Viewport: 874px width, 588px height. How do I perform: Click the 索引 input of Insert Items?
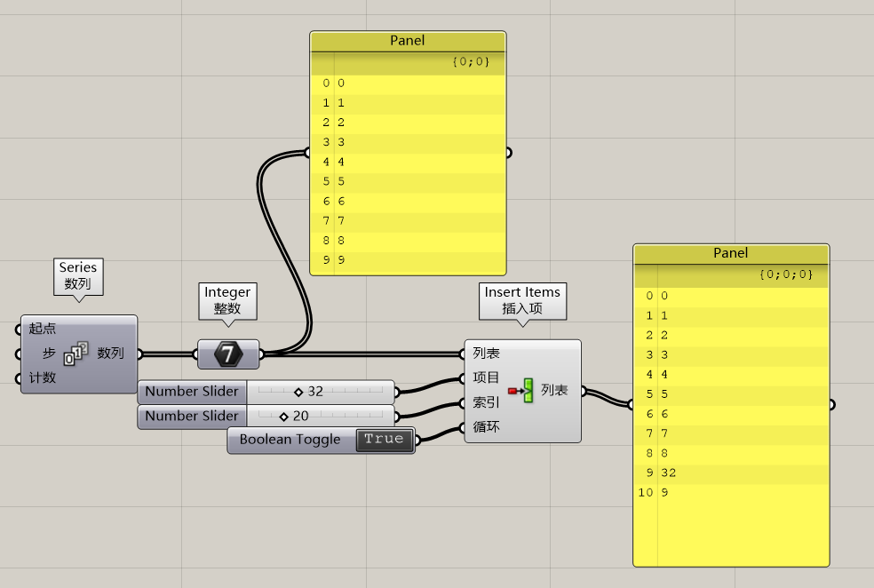[x=486, y=402]
